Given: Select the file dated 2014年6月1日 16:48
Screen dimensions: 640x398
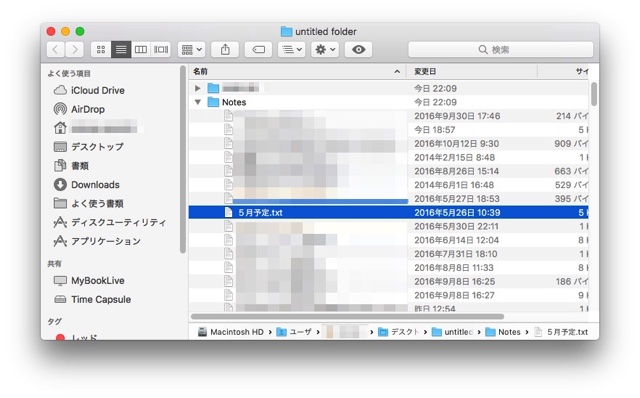Looking at the screenshot, I should 389,185.
